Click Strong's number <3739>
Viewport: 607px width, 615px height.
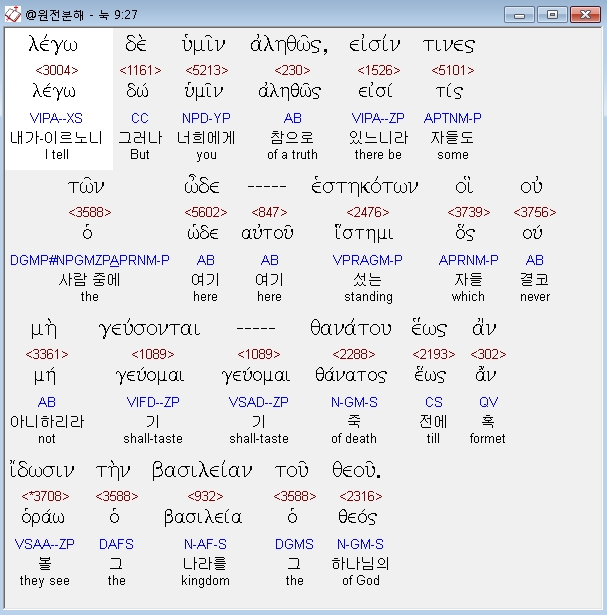pyautogui.click(x=469, y=212)
